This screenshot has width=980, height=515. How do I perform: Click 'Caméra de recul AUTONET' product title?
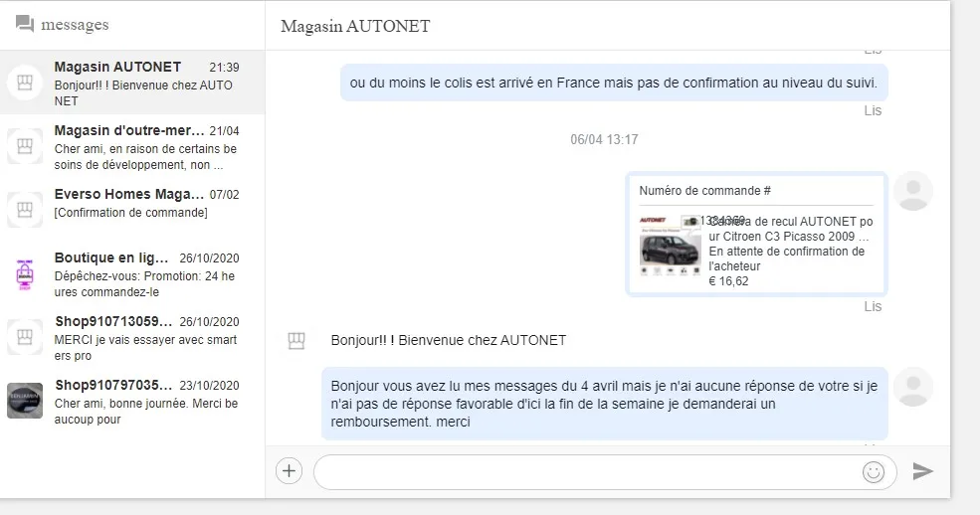(x=791, y=229)
